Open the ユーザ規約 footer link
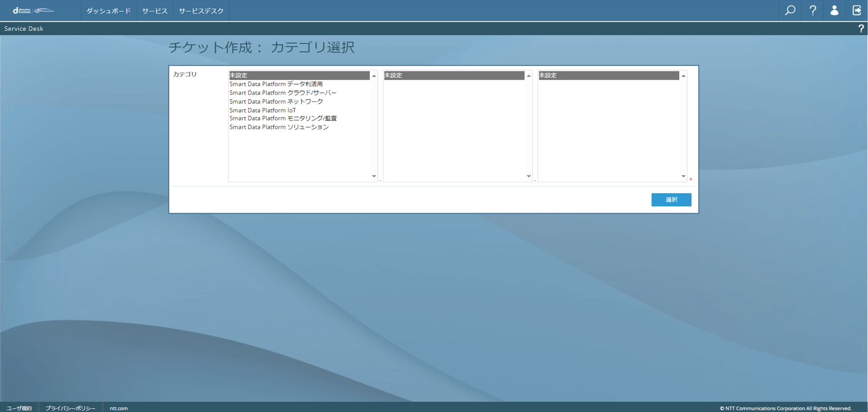This screenshot has height=412, width=868. 19,408
